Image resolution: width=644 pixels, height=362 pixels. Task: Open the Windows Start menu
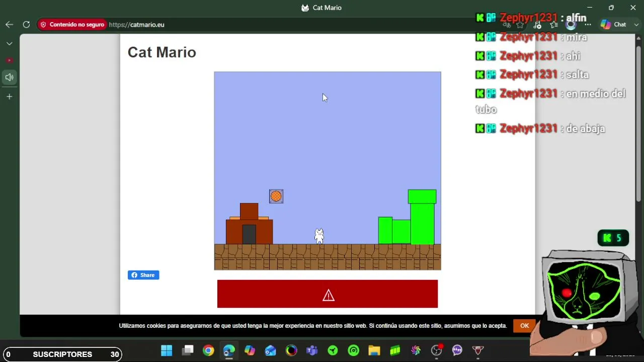[167, 350]
